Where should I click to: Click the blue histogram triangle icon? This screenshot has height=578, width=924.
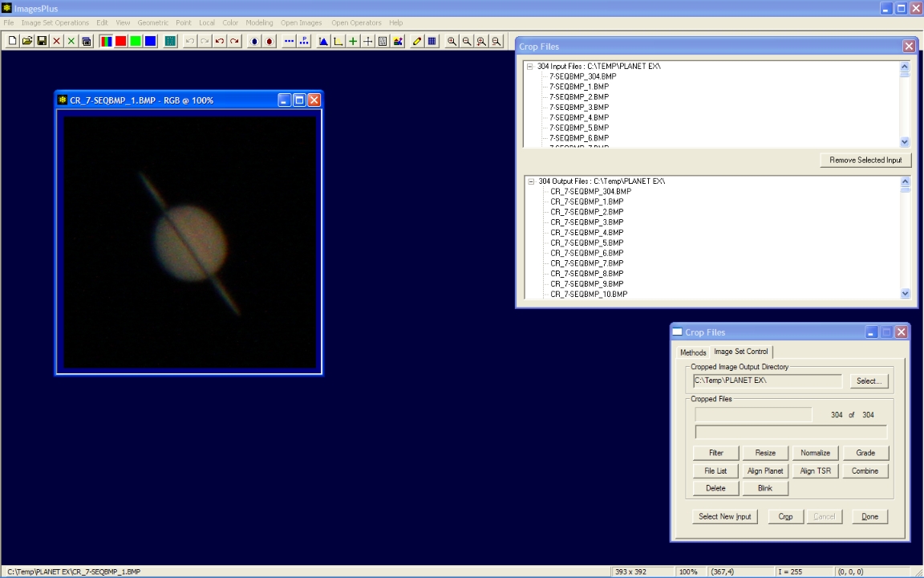323,41
